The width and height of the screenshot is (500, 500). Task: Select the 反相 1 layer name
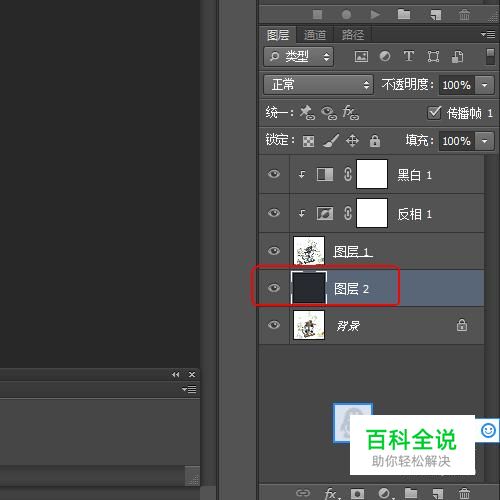pyautogui.click(x=415, y=214)
